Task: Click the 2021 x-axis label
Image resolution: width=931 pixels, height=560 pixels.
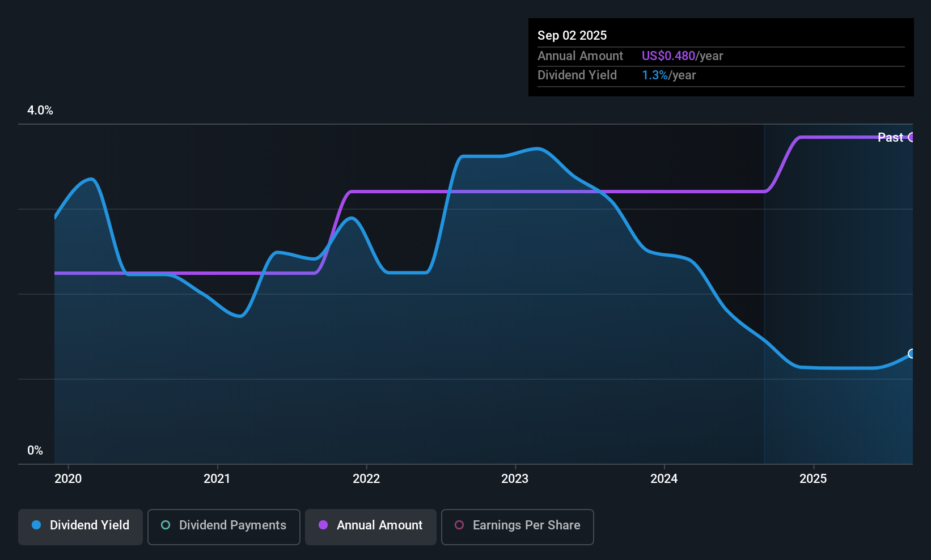Action: click(217, 479)
